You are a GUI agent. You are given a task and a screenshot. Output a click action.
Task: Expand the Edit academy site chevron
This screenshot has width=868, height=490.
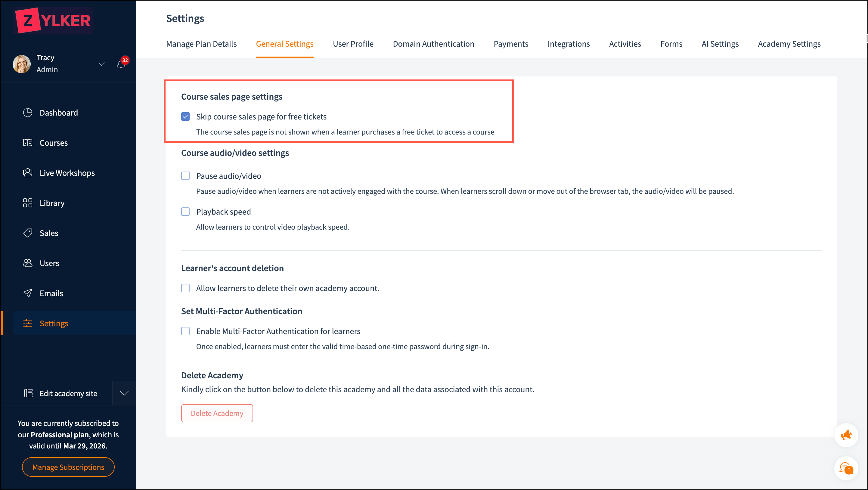pyautogui.click(x=124, y=393)
